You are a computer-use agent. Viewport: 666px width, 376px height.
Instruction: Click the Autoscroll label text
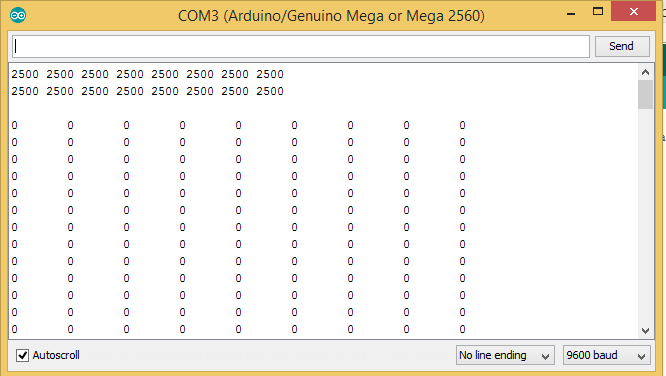(56, 355)
